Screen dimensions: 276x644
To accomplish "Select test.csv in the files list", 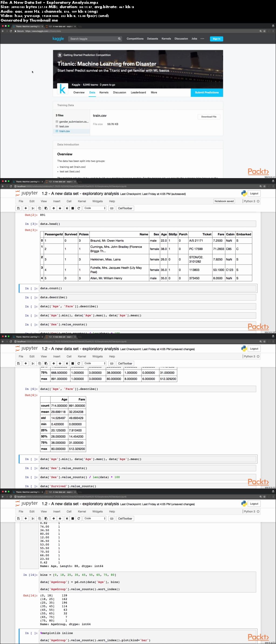I will (64, 126).
